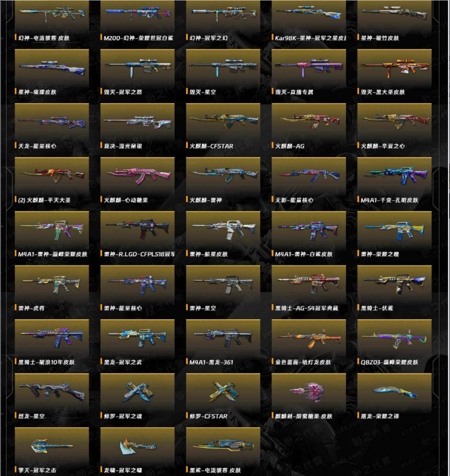Choose the 擎天-冠军之击 hammer icon
This screenshot has width=450, height=476.
click(x=52, y=446)
